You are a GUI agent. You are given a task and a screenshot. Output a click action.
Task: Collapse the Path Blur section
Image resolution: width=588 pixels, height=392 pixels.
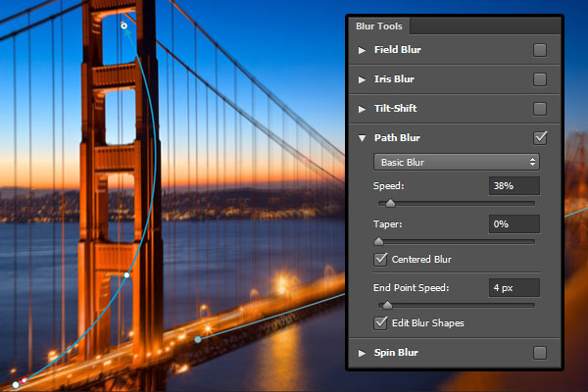point(362,138)
